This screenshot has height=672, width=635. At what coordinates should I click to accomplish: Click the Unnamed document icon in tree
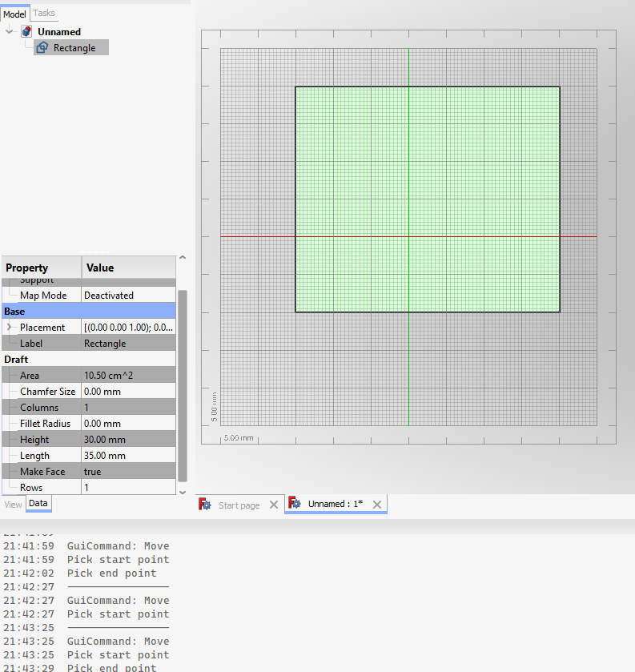pyautogui.click(x=26, y=32)
